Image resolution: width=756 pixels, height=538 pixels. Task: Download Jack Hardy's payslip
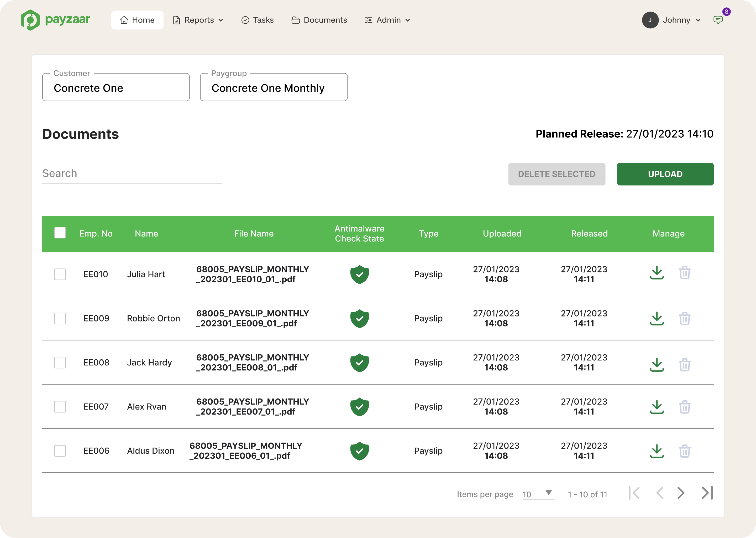[x=657, y=364]
